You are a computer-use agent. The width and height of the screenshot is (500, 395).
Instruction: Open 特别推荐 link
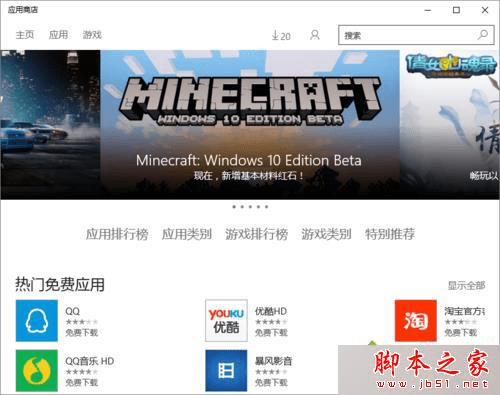(390, 234)
